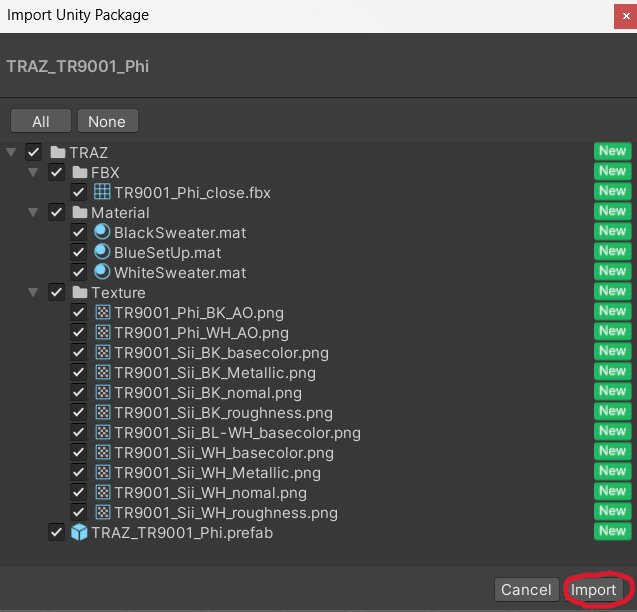
Task: Click texture icon of TR9001_Sii_WH_basecolor.png
Action: click(103, 452)
